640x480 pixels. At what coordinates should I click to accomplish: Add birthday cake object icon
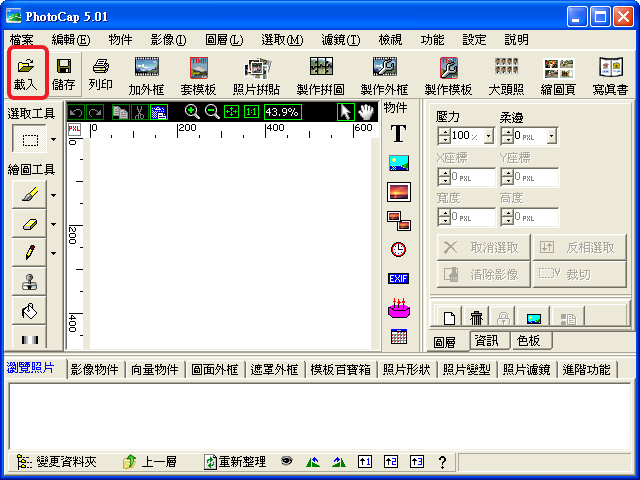tap(399, 308)
